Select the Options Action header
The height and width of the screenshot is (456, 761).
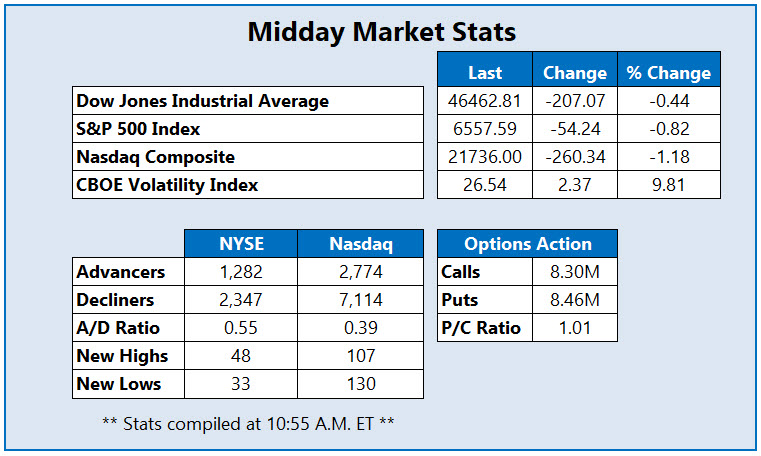527,244
